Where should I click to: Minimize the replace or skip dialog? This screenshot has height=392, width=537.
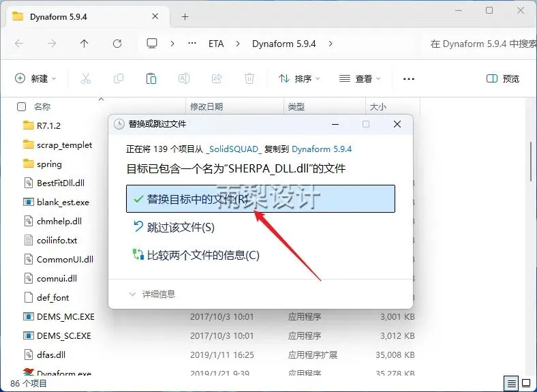tap(335, 124)
